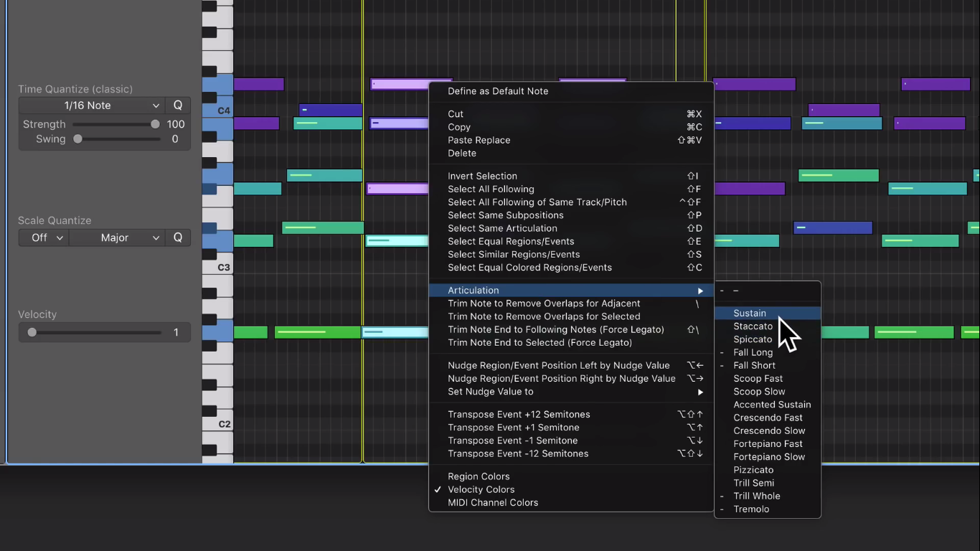Choose Trim Note to Remove Overlaps for Selected
980x551 pixels.
click(571, 316)
